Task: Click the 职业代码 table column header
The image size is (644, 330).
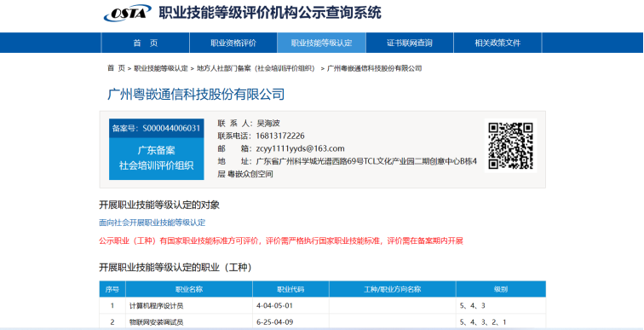Action: [x=290, y=289]
